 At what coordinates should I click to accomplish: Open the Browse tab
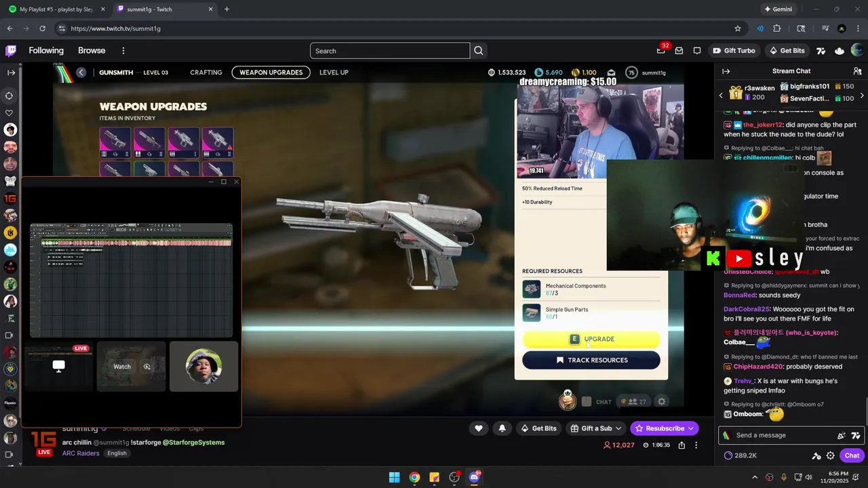(92, 51)
